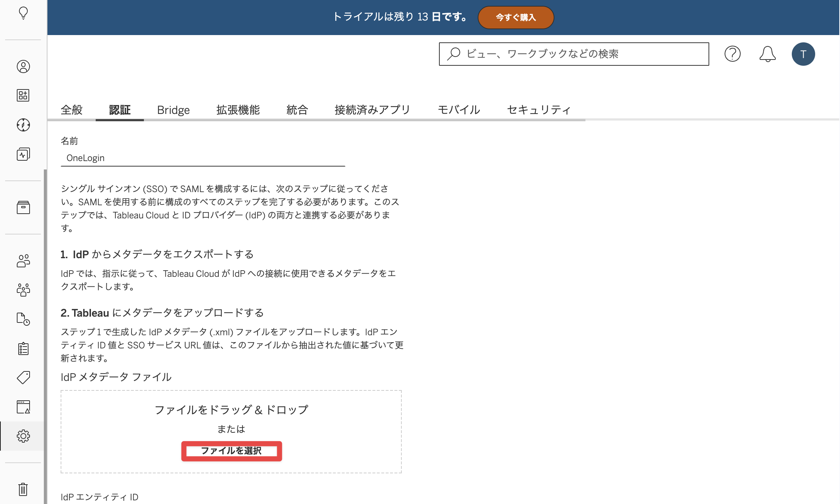Switch to the 全般 tab
840x504 pixels.
[x=72, y=110]
